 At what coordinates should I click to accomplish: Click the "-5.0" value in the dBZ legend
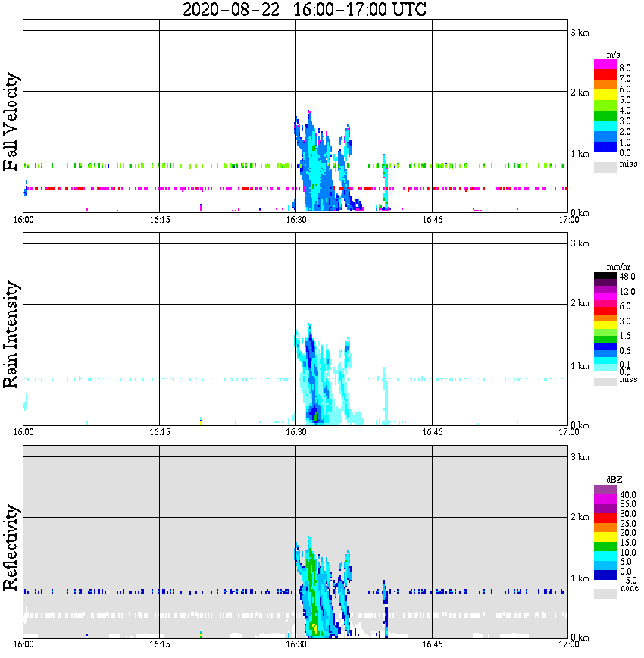(627, 581)
